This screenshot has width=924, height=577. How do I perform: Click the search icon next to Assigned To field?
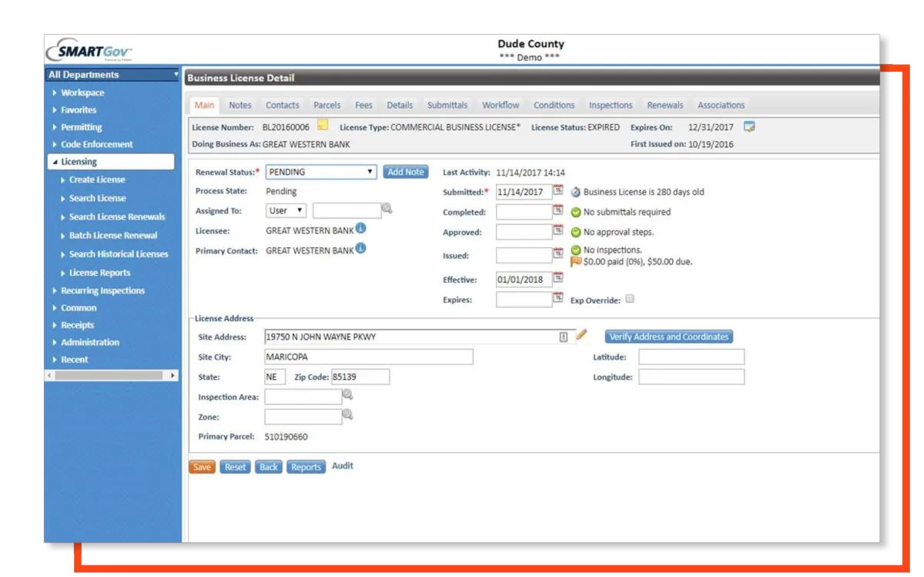point(387,209)
